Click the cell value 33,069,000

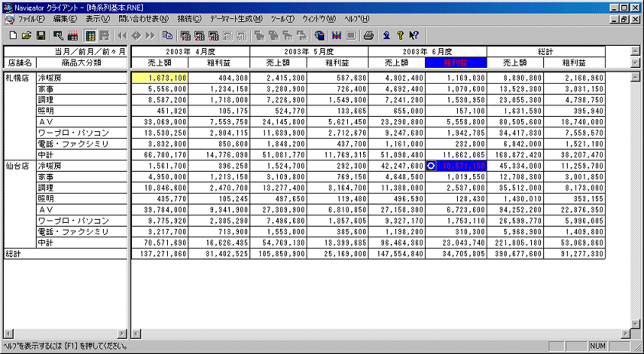pos(159,121)
